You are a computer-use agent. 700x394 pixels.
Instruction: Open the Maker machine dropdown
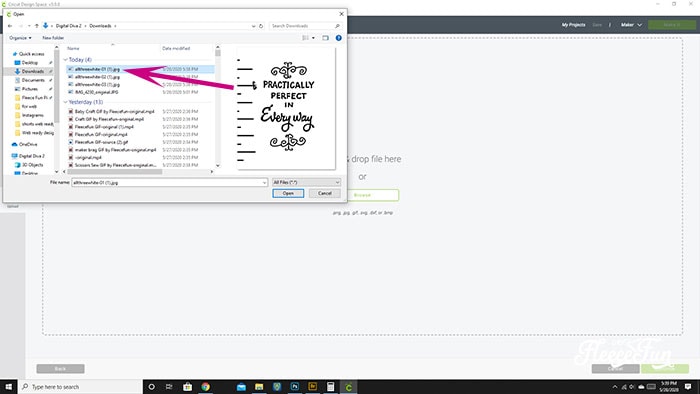(x=631, y=25)
